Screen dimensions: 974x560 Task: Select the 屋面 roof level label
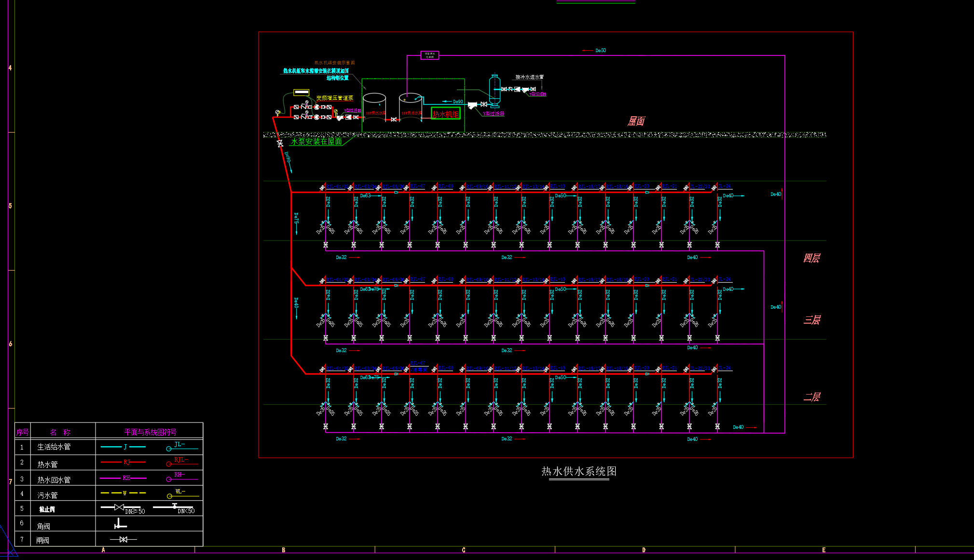pyautogui.click(x=636, y=121)
